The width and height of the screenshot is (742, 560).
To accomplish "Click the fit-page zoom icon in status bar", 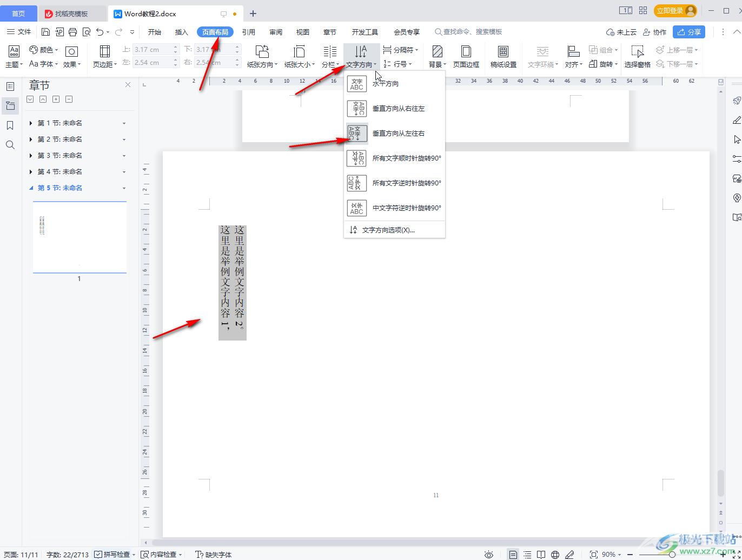I will [x=593, y=555].
